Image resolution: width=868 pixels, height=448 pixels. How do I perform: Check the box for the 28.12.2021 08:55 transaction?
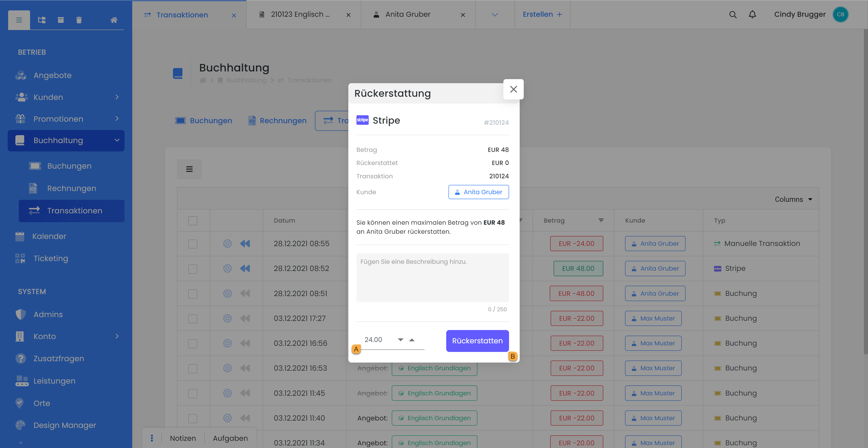[x=193, y=244]
